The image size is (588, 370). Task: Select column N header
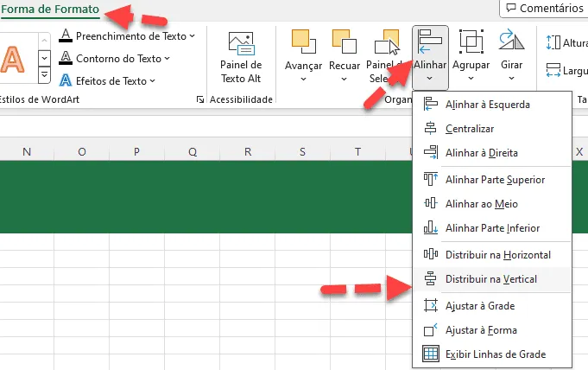(27, 152)
